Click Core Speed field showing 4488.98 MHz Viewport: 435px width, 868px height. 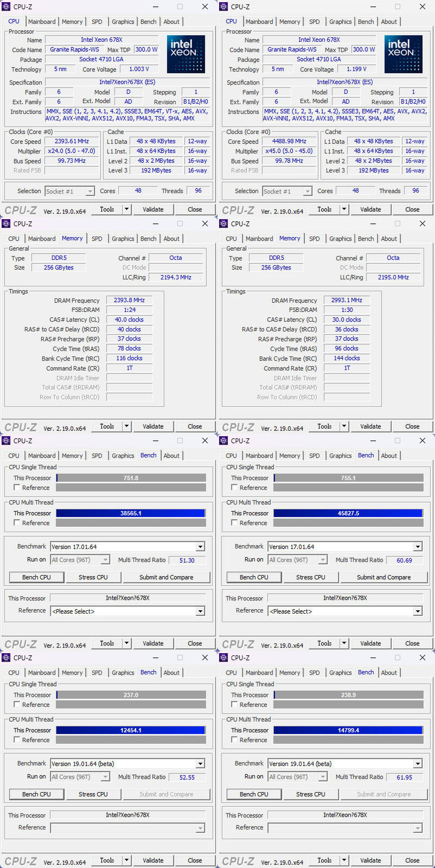pos(288,142)
